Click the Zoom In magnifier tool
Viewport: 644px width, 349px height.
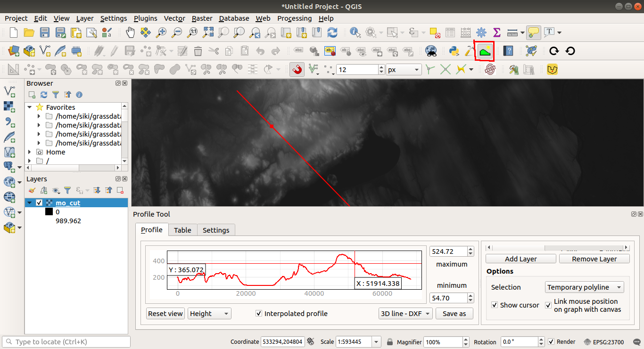click(162, 32)
